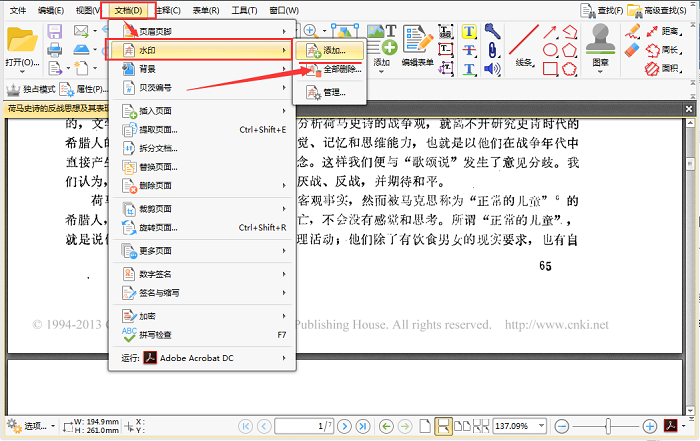Select the Pencil drawing tool

point(633,31)
